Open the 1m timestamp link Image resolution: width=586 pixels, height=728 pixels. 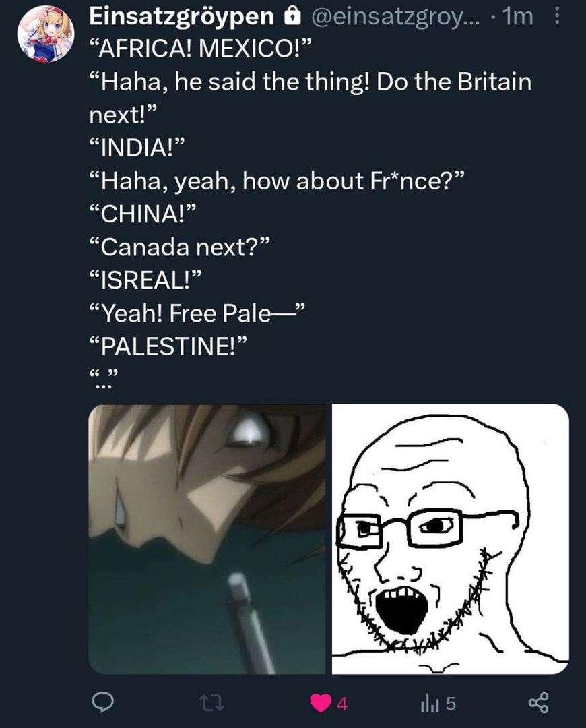(518, 17)
